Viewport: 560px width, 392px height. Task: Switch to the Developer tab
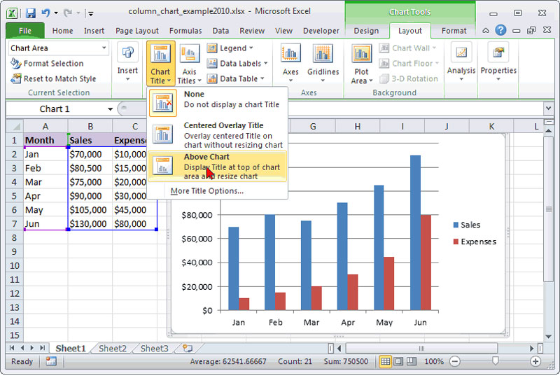321,31
